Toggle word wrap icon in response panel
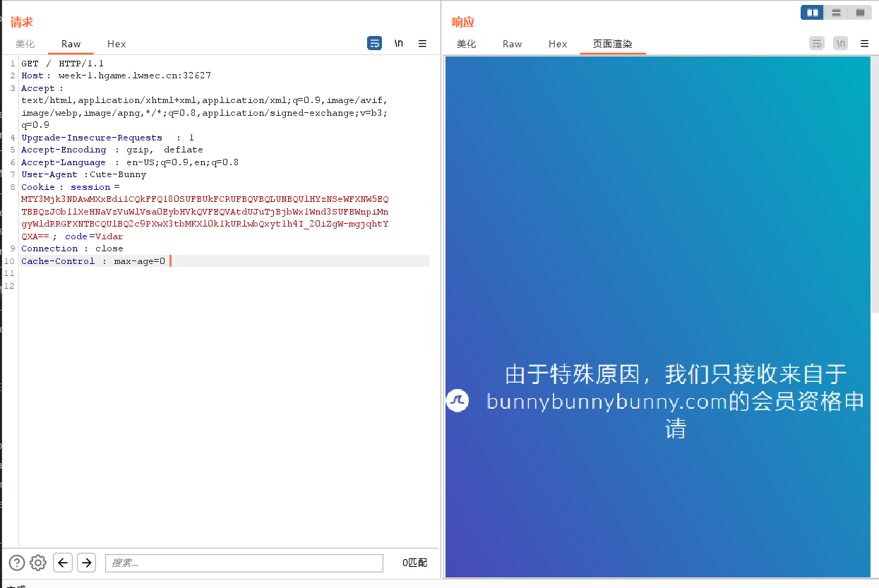This screenshot has width=879, height=588. click(x=816, y=43)
